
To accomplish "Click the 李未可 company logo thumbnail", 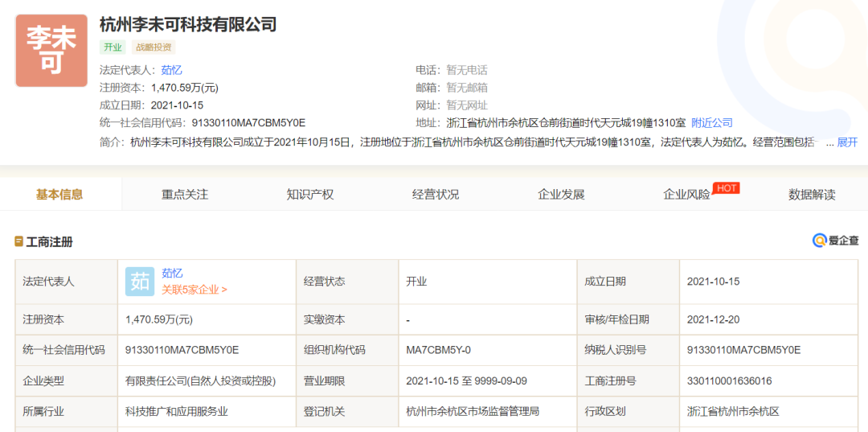I will pyautogui.click(x=51, y=51).
